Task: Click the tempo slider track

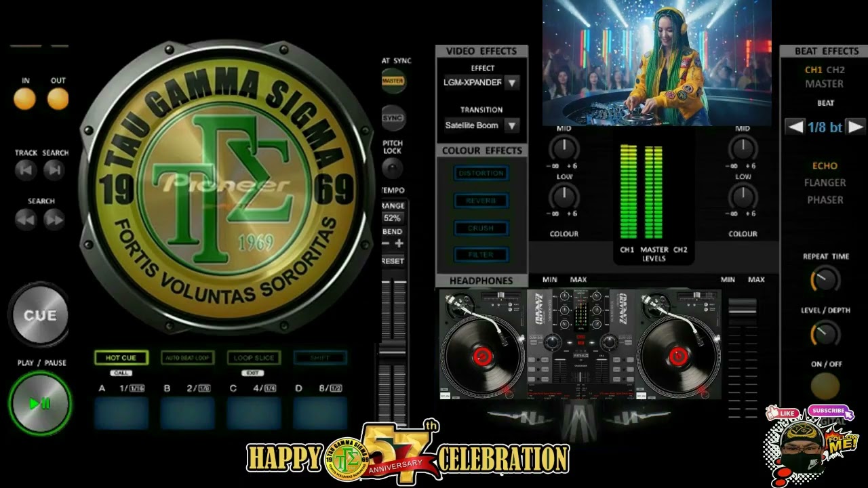Action: 393,346
